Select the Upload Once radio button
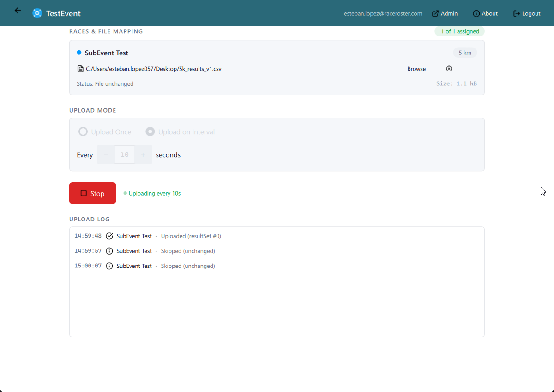 tap(83, 131)
